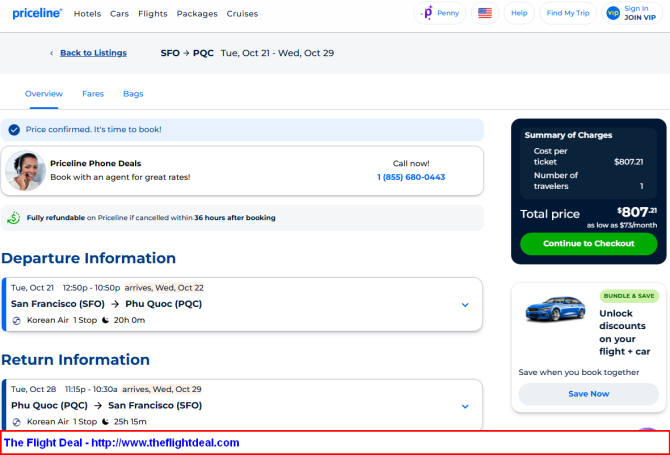Switch to the Fares tab
This screenshot has height=455, width=670.
pyautogui.click(x=93, y=94)
